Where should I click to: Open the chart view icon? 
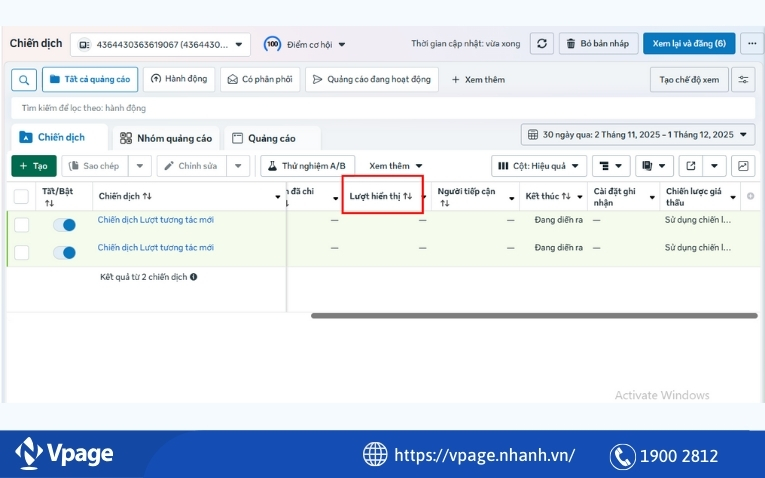click(743, 166)
